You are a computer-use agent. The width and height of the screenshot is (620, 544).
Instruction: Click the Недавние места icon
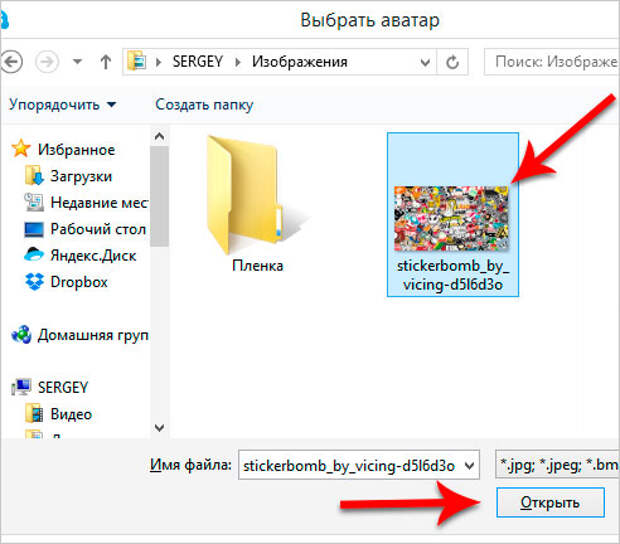click(34, 202)
